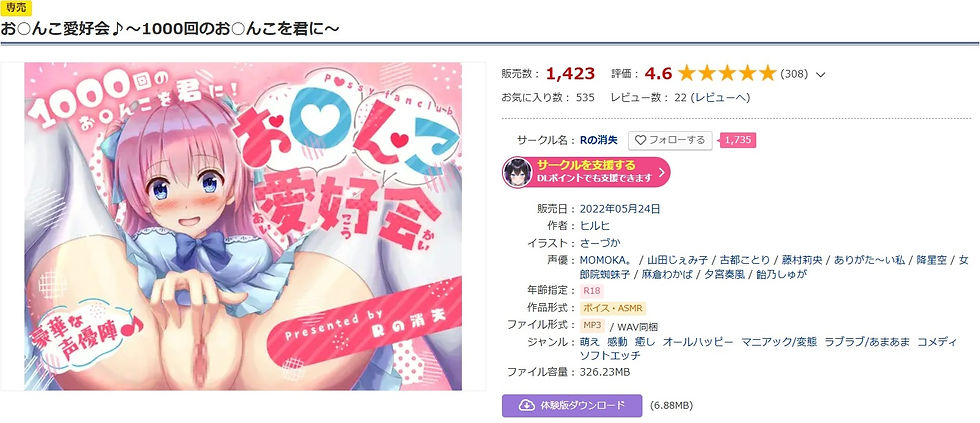Click the R18 age rating tag

pos(592,291)
